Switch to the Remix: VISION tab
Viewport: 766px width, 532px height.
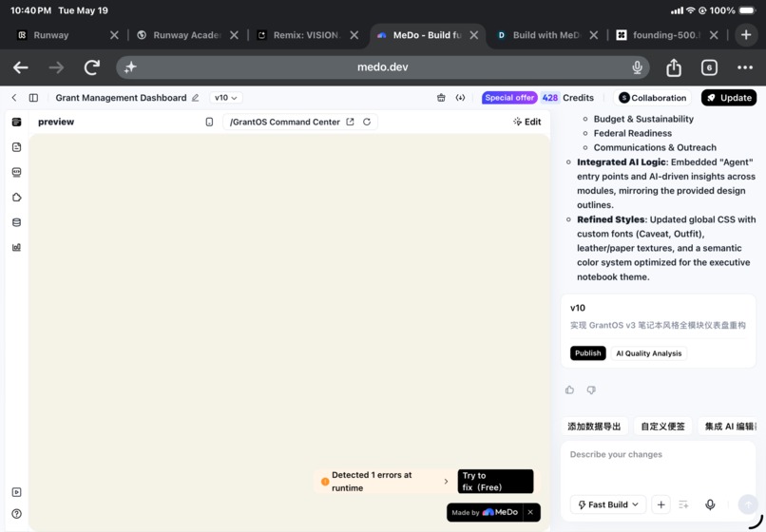coord(306,35)
